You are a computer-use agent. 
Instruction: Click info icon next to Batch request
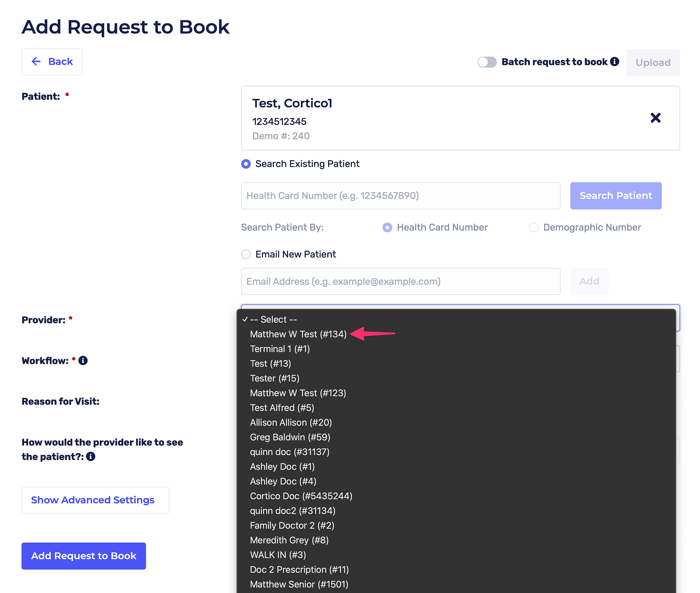[x=615, y=61]
